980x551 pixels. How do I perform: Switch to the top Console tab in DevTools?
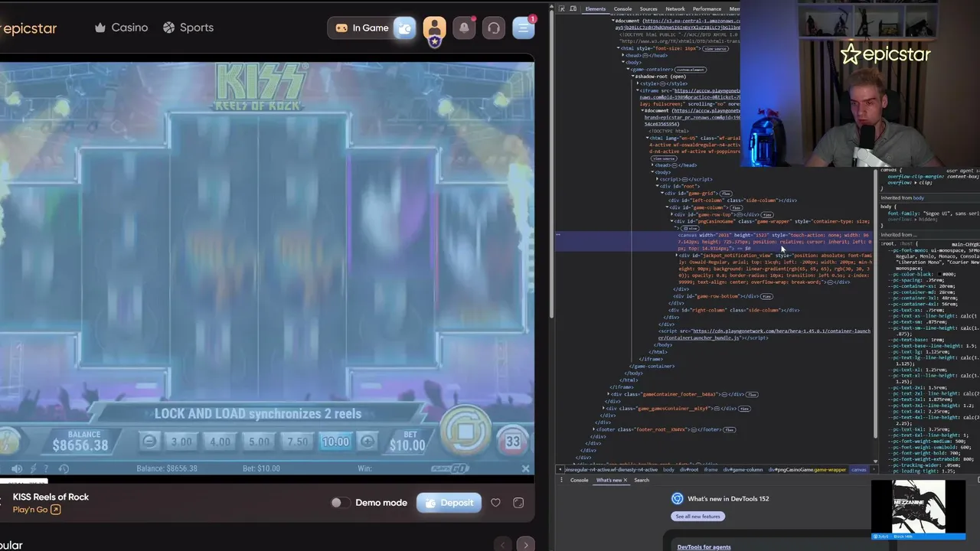coord(623,9)
